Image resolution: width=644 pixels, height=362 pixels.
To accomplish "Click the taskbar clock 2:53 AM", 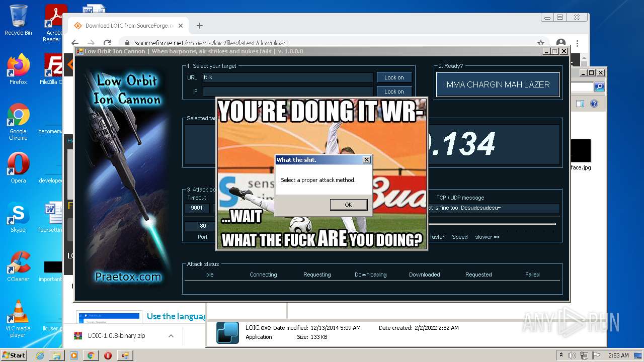I will (x=618, y=355).
